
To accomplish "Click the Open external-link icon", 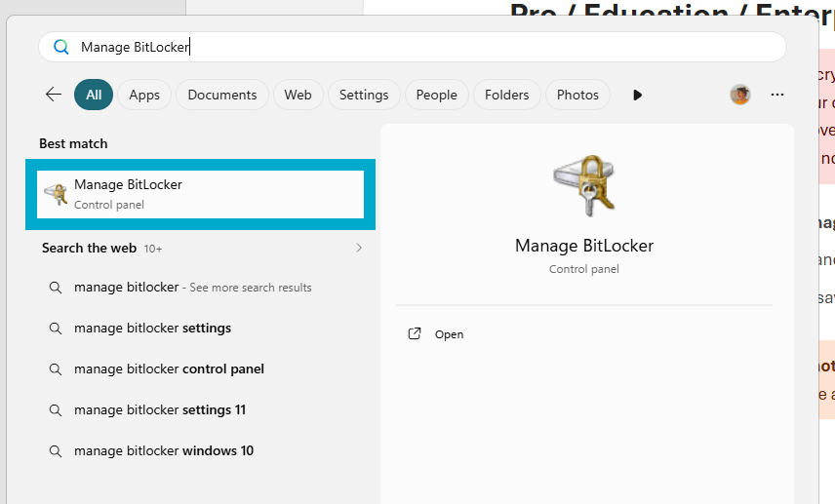I will point(415,333).
